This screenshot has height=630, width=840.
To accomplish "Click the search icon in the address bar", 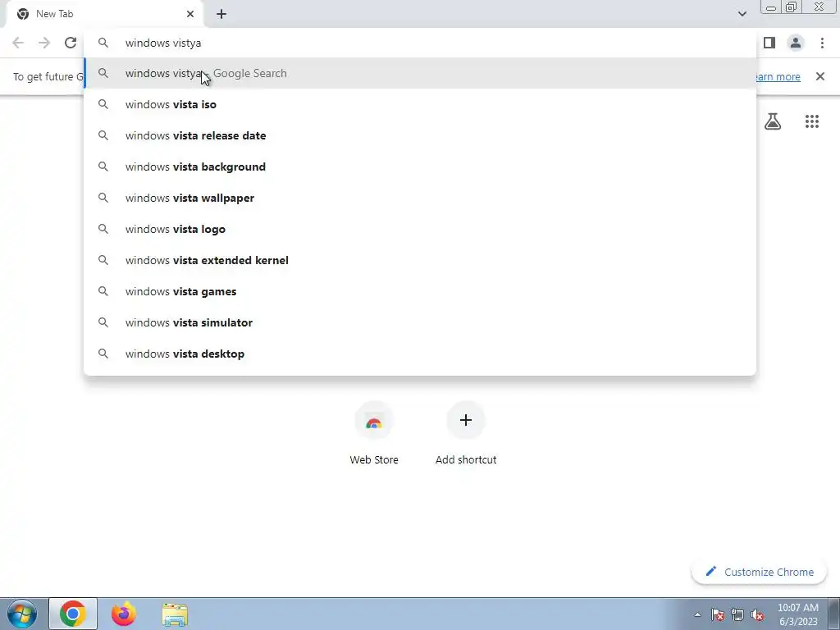I will click(103, 43).
